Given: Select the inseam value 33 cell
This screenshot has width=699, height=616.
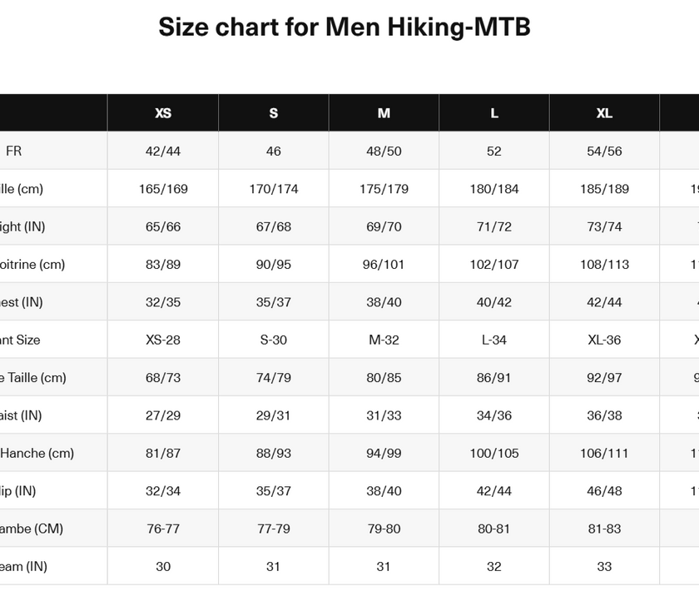Looking at the screenshot, I should [x=604, y=567].
